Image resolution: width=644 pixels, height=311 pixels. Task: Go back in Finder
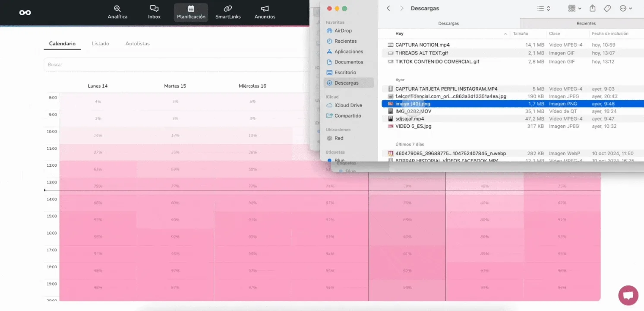[388, 8]
